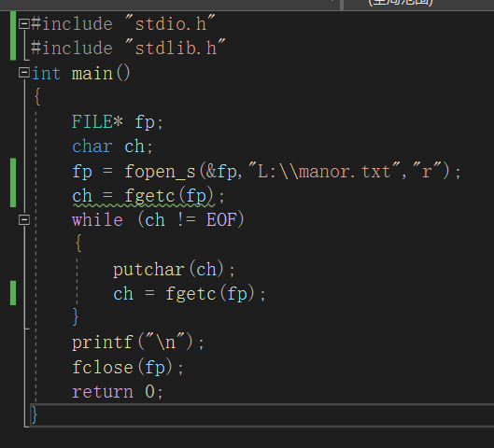Collapse the while (ch != EOF) loop block
Image resolution: width=494 pixels, height=448 pixels.
[24, 219]
